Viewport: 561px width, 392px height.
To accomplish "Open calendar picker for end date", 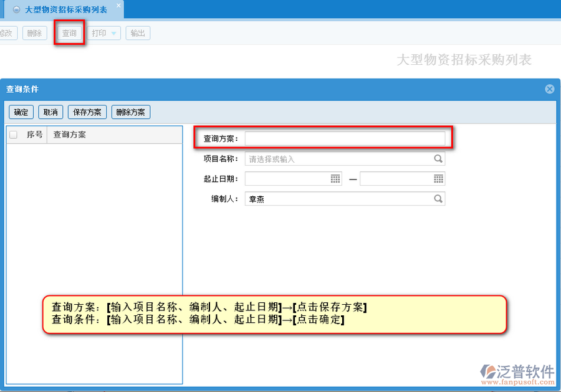I will point(439,178).
